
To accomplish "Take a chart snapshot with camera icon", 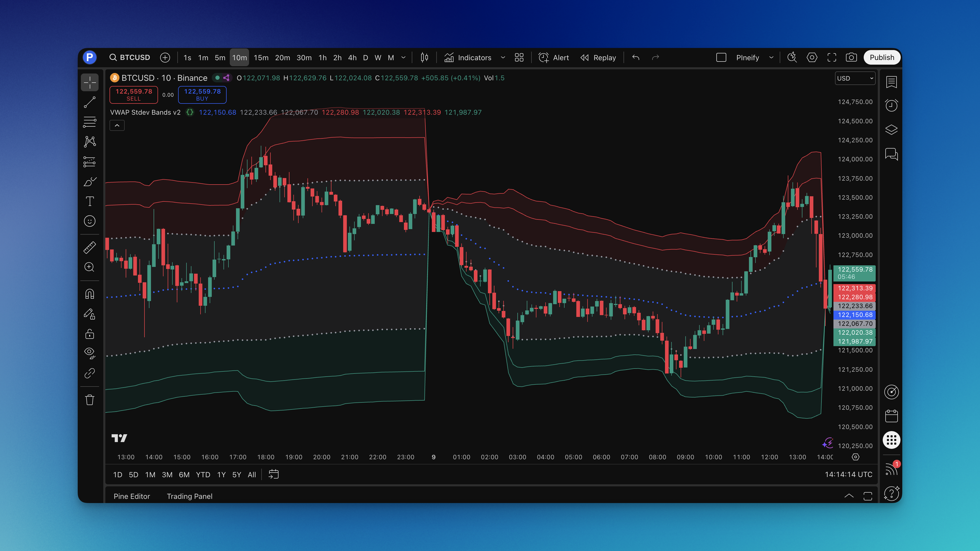I will click(x=851, y=57).
